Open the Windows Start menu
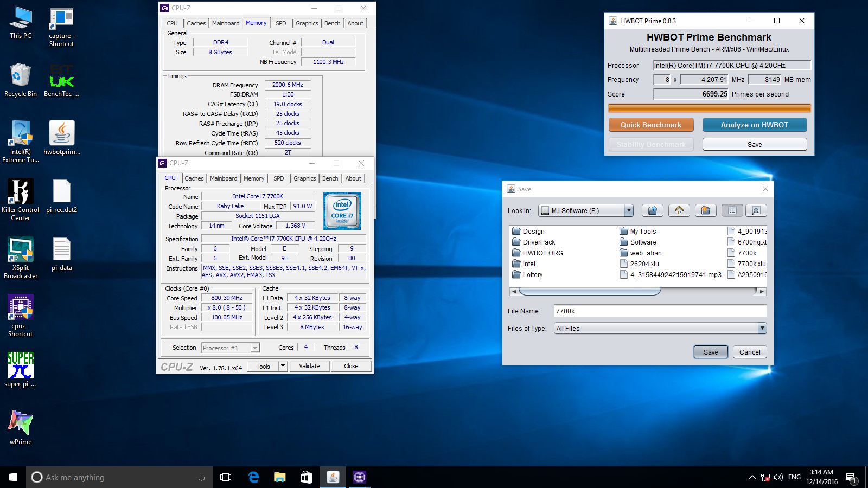This screenshot has width=868, height=488. [13, 477]
